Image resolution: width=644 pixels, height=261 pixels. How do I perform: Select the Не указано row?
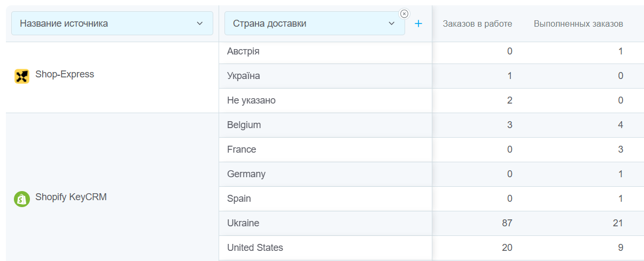pyautogui.click(x=251, y=100)
